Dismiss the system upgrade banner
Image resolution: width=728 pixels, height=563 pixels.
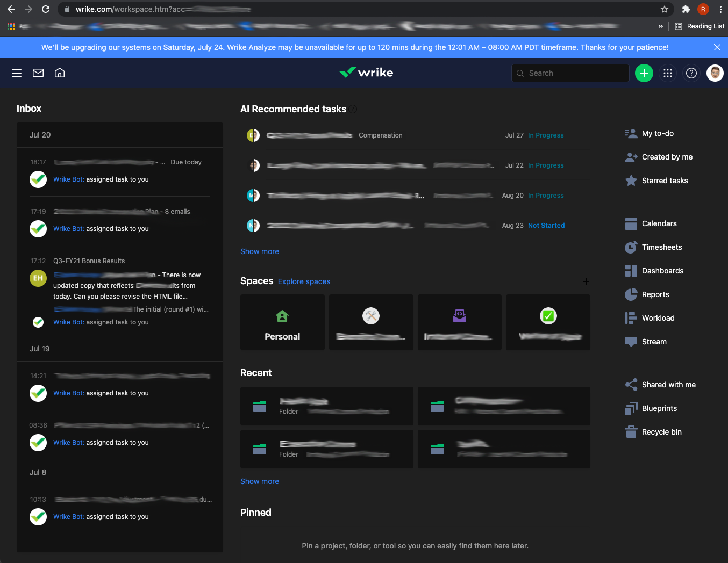pyautogui.click(x=717, y=47)
